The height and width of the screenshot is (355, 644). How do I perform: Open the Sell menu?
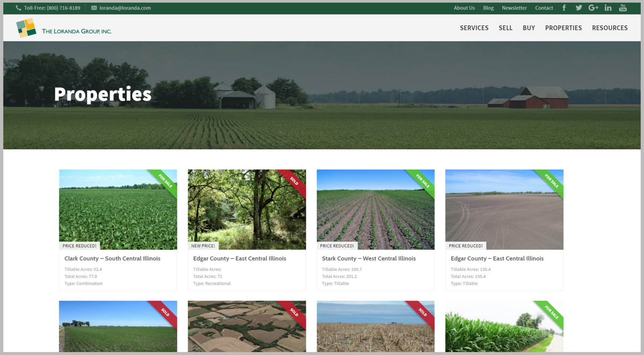click(505, 28)
